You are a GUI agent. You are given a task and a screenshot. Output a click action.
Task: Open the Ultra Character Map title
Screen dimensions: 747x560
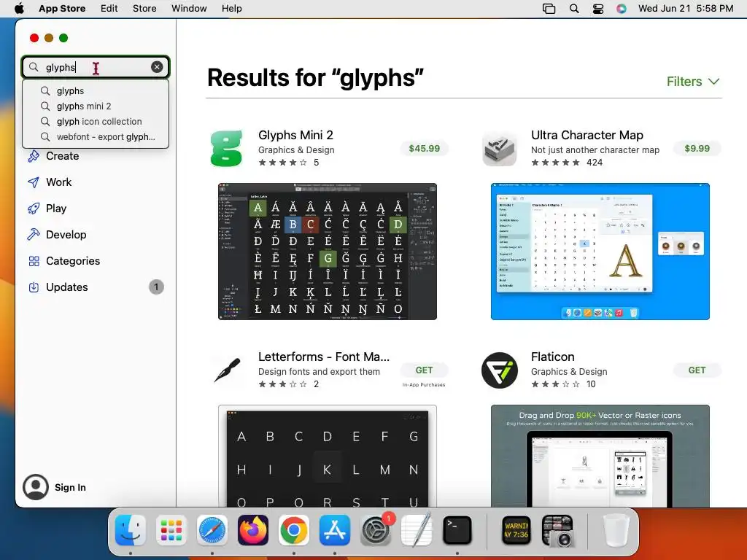587,135
